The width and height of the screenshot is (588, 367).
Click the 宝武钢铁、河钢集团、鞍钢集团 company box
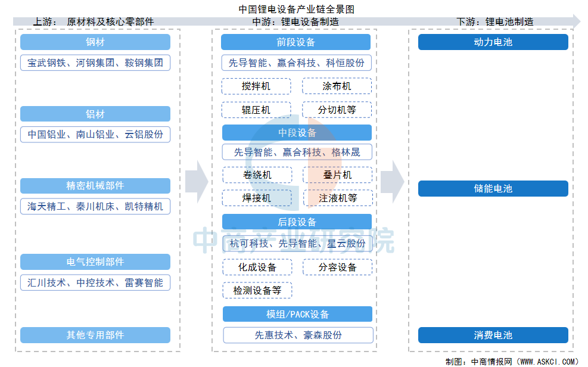(x=95, y=63)
